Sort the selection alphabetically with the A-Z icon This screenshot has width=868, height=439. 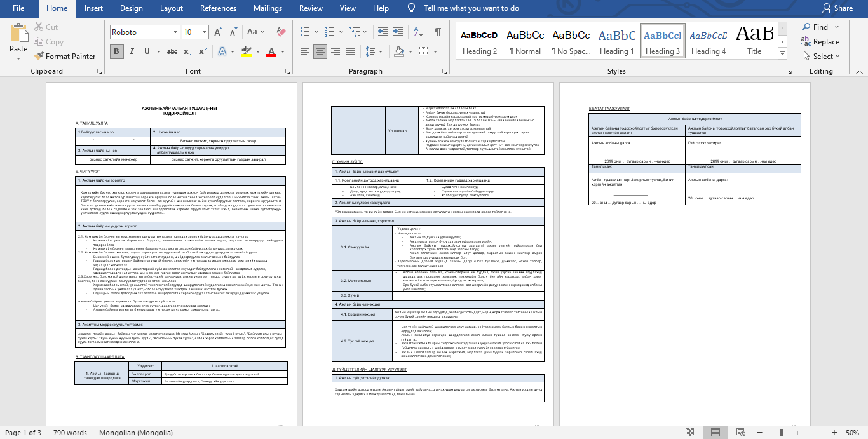point(417,32)
